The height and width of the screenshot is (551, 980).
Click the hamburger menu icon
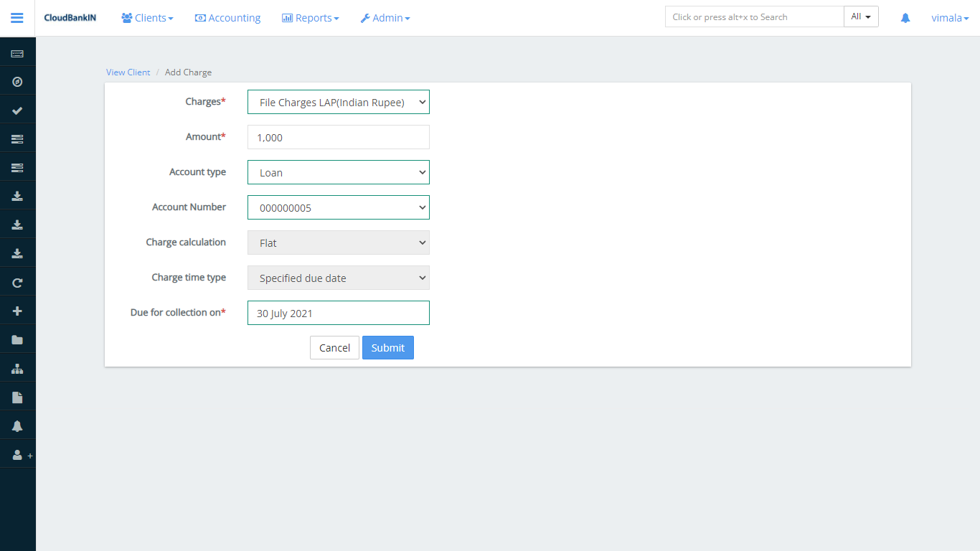[x=17, y=18]
